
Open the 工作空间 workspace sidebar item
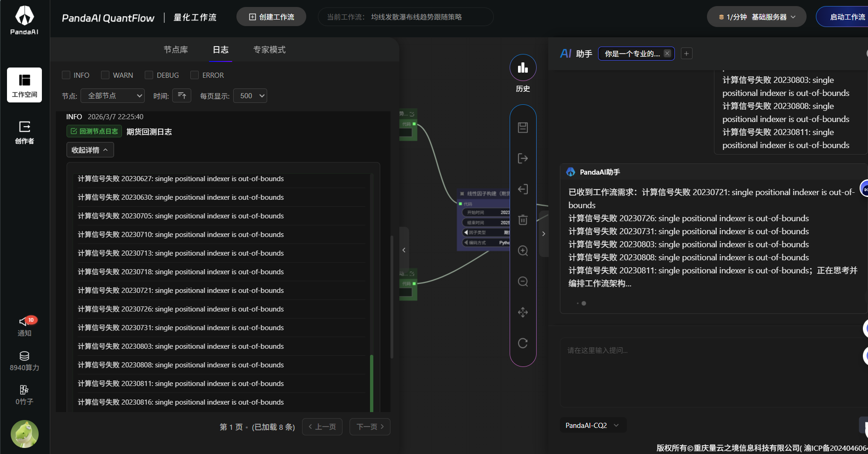tap(24, 85)
